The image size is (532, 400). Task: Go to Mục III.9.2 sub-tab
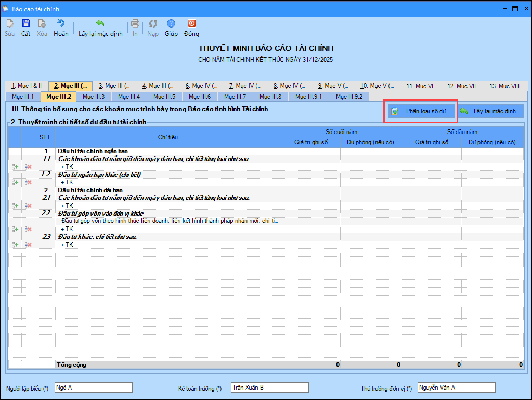(x=349, y=97)
